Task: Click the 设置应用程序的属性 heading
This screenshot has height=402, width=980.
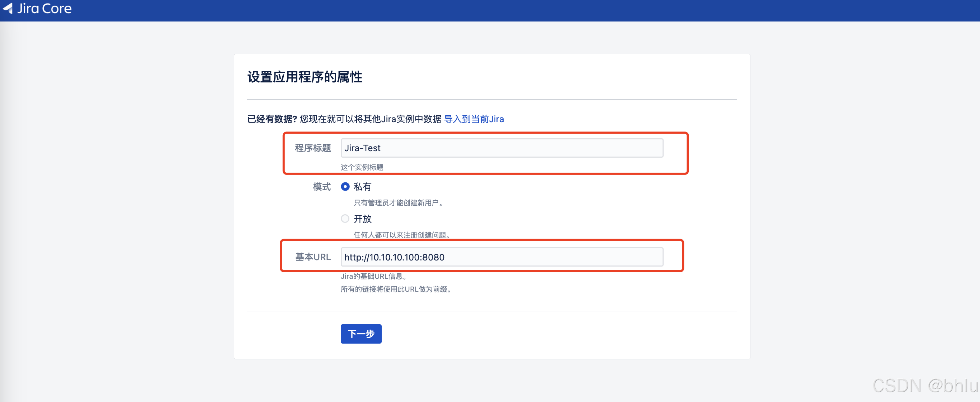Action: (x=304, y=77)
